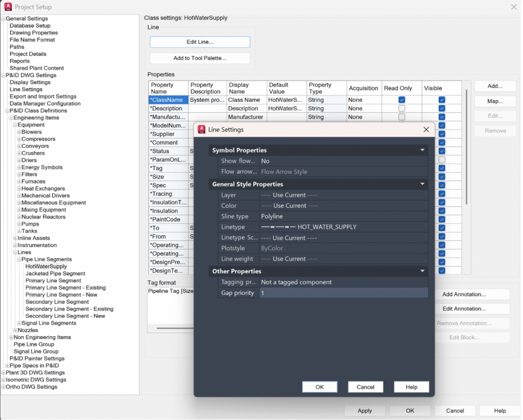The width and height of the screenshot is (523, 420).
Task: Expand the Blowers tree node
Action: (x=19, y=132)
